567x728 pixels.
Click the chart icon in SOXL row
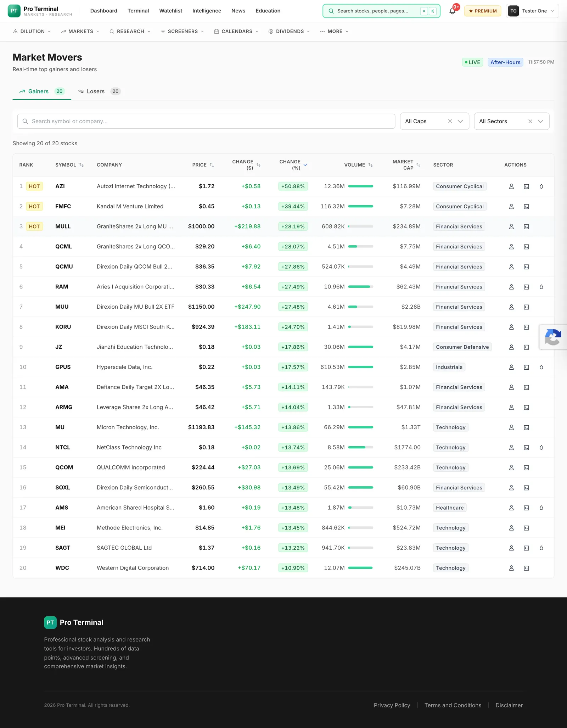coord(527,488)
